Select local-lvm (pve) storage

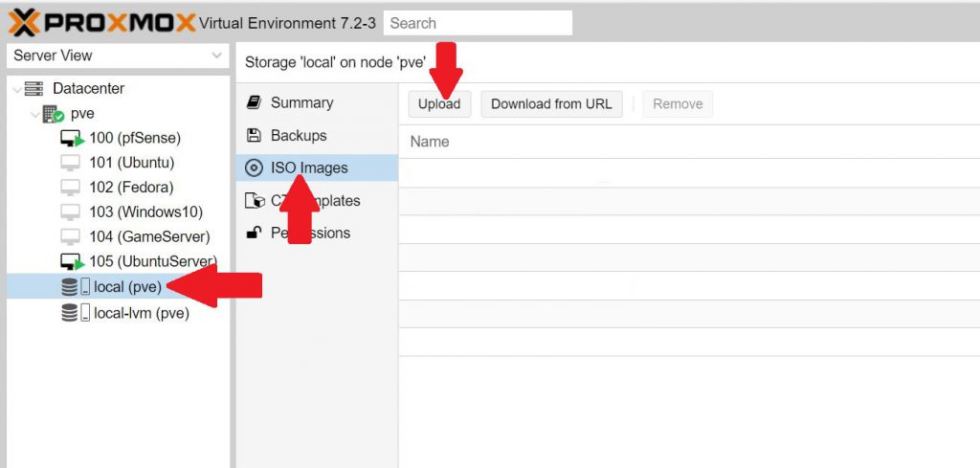[x=142, y=313]
